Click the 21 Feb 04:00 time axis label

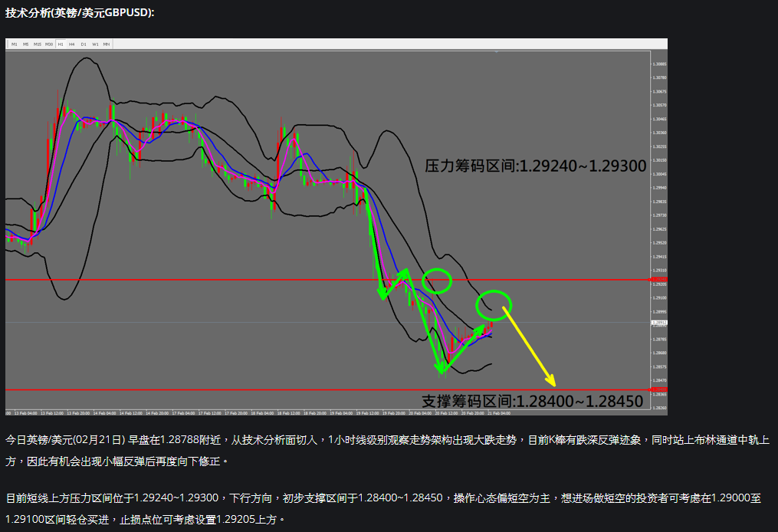coord(499,413)
